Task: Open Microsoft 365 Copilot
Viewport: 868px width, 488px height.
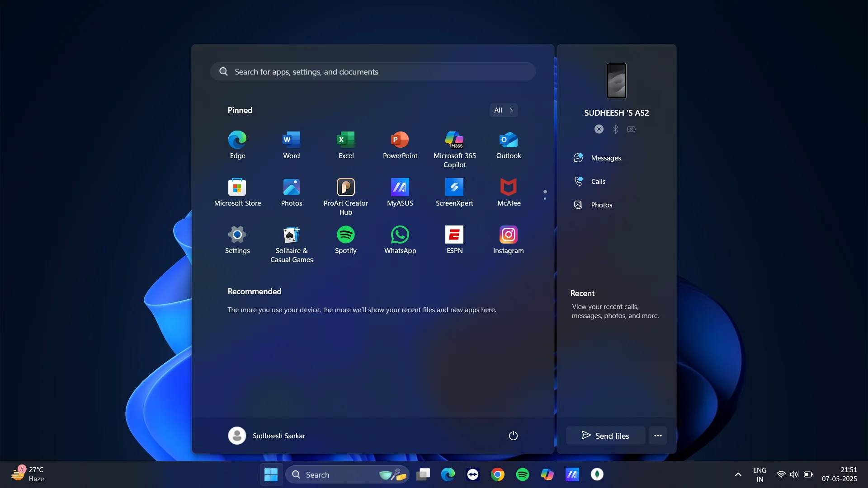Action: pyautogui.click(x=454, y=150)
